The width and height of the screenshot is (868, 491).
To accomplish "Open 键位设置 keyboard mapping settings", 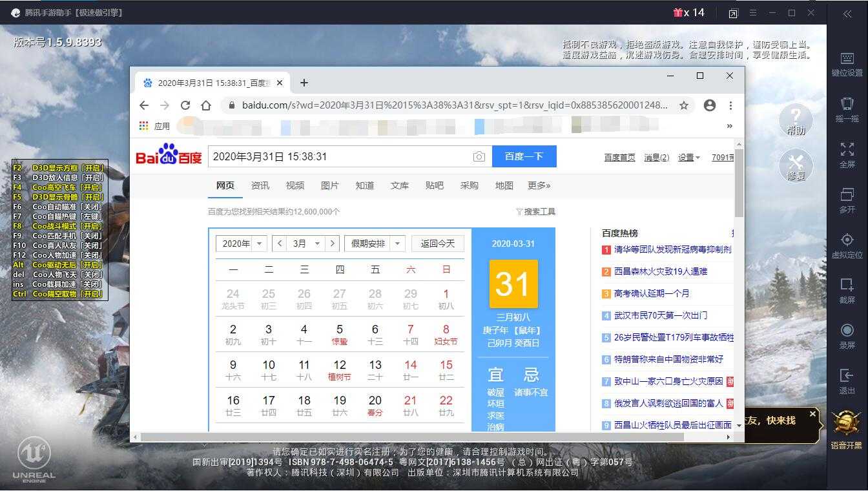I will coord(847,65).
